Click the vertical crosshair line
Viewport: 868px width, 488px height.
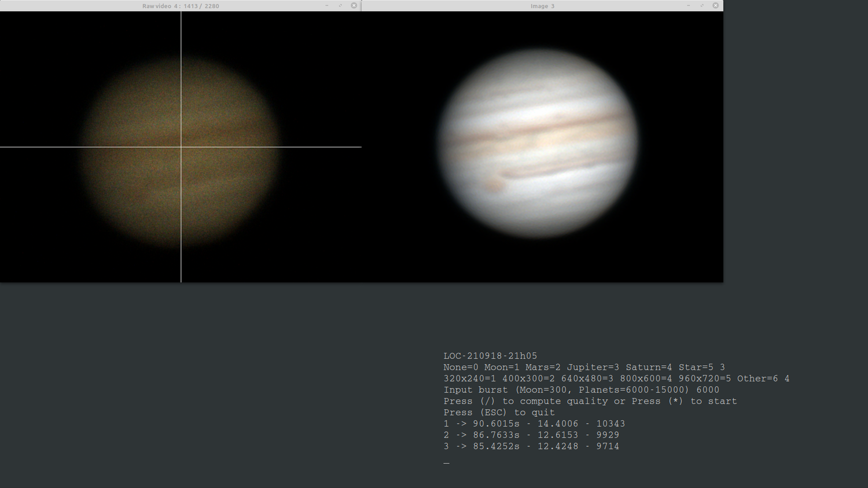tap(181, 232)
